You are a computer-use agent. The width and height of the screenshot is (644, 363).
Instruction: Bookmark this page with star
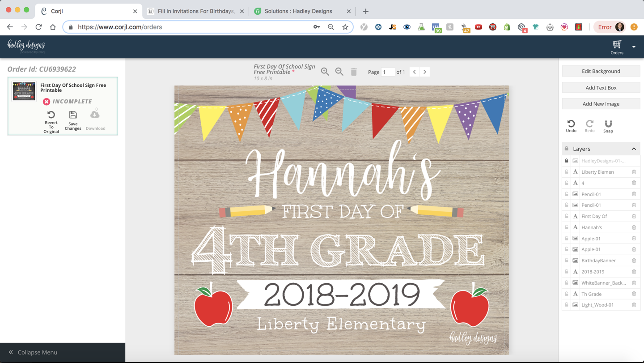click(x=345, y=27)
